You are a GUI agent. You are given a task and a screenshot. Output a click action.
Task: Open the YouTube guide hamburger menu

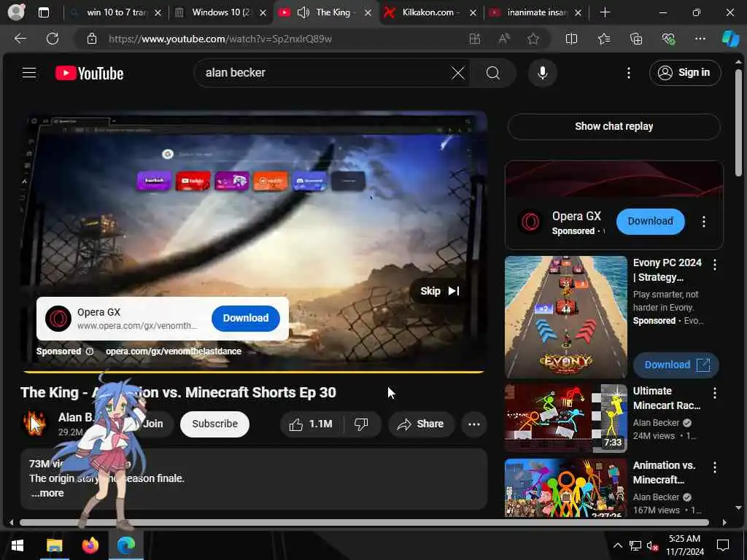click(29, 73)
